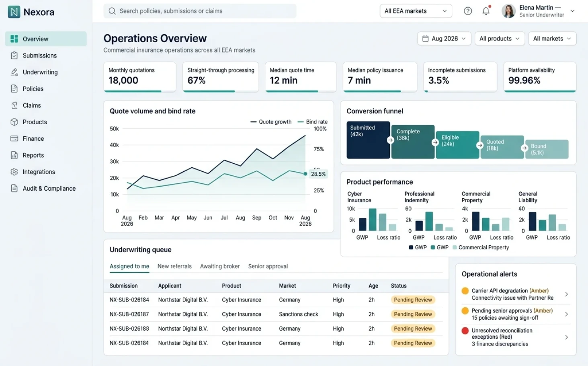Click the Policies document icon
The width and height of the screenshot is (588, 366).
[x=14, y=88]
